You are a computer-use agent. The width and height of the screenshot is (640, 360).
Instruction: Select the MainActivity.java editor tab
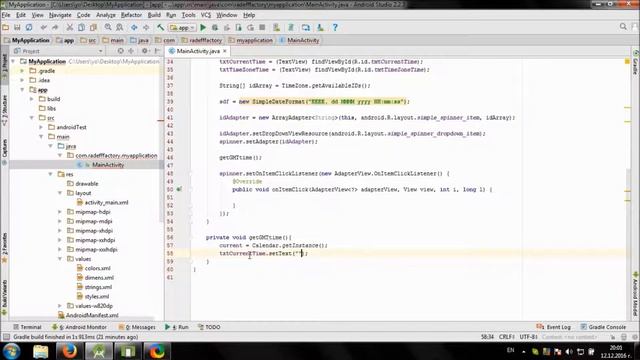(198, 51)
